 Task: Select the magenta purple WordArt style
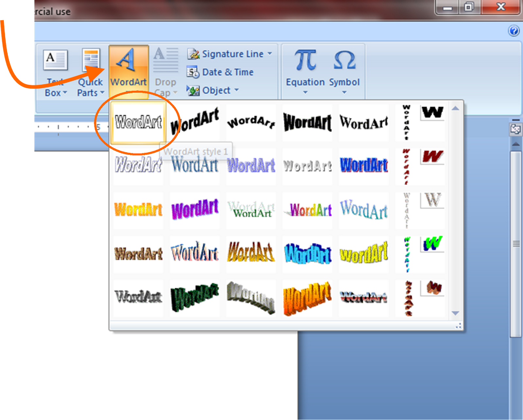[x=195, y=210]
